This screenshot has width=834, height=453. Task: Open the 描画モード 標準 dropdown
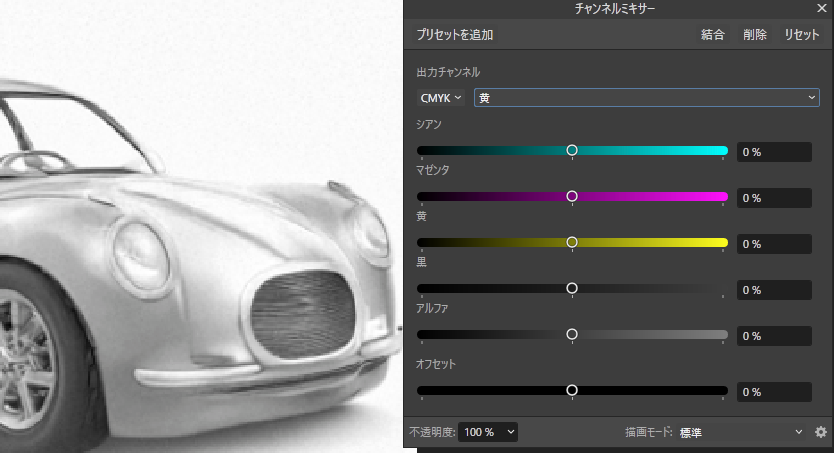tap(740, 432)
